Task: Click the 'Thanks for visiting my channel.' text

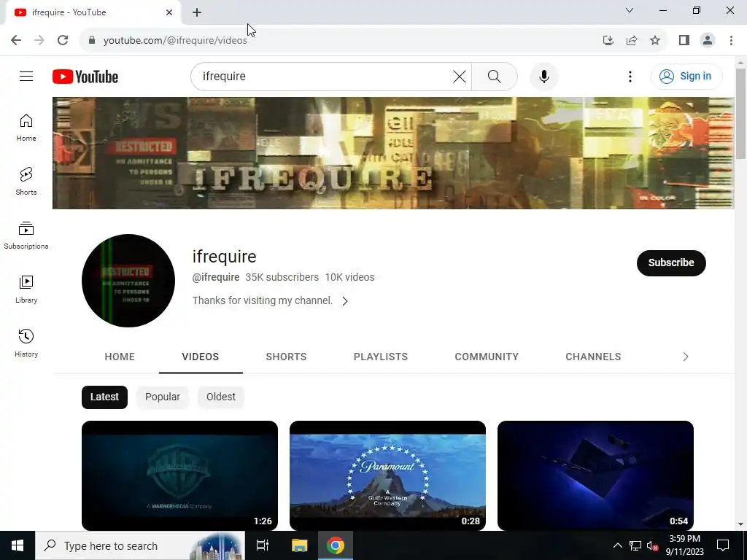Action: tap(263, 300)
